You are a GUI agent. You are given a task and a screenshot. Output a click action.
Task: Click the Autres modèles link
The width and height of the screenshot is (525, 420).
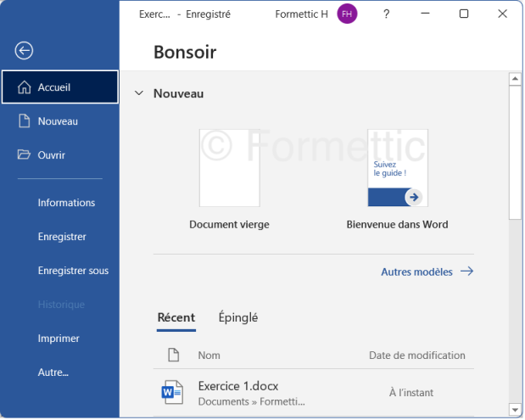click(427, 272)
